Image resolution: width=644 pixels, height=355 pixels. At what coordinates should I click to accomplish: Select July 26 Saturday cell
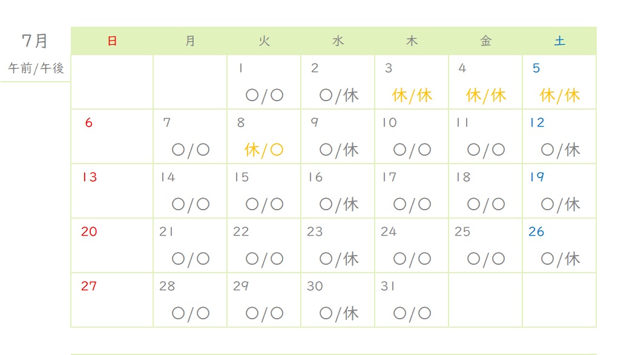tap(559, 246)
